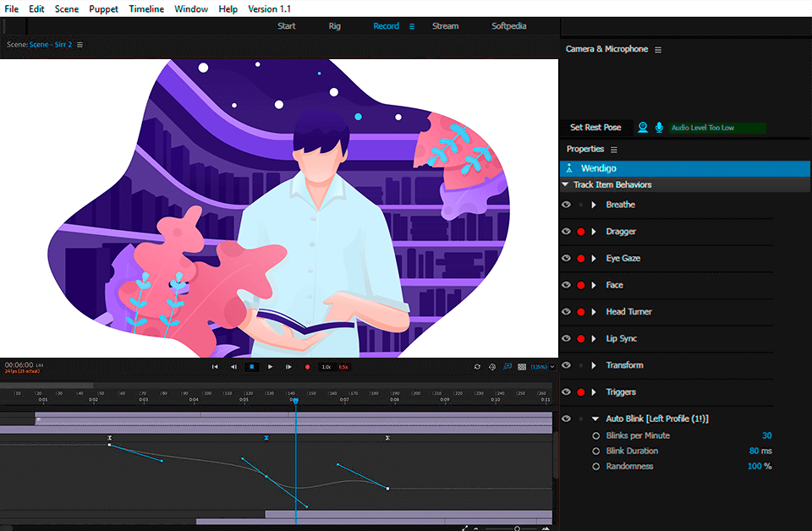Jump to the start of the timeline
Viewport: 812px width, 531px height.
coord(215,367)
